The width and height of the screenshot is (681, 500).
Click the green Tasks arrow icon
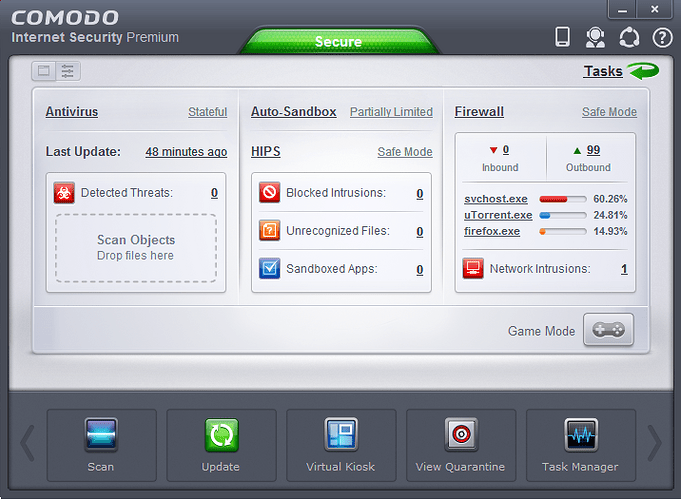(x=644, y=71)
